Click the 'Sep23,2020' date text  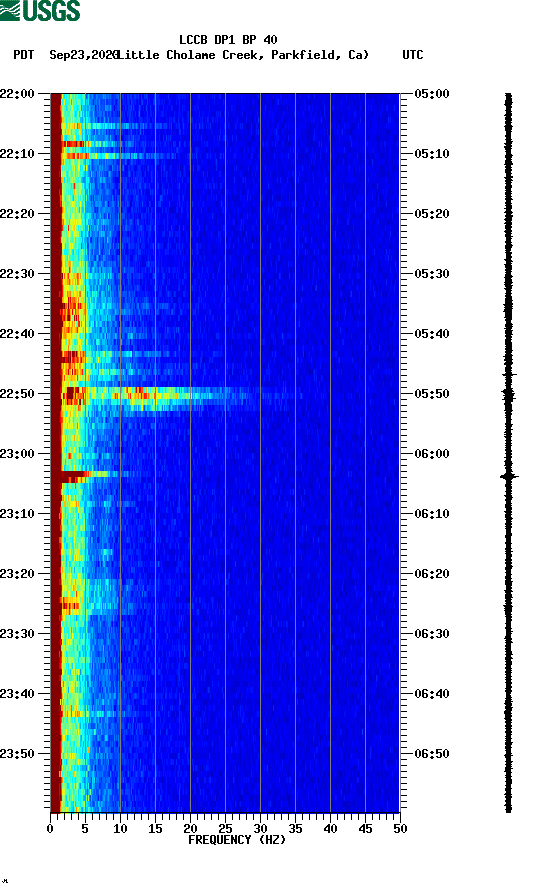click(x=84, y=55)
